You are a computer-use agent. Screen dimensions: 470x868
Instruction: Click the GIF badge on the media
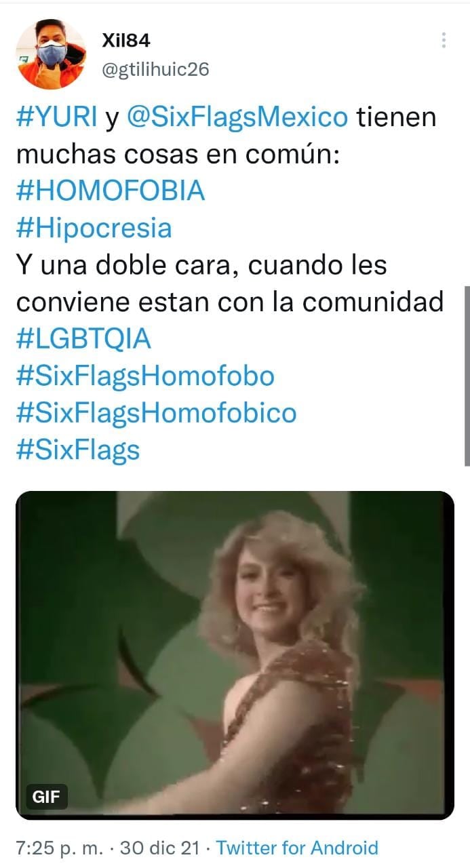tap(47, 797)
